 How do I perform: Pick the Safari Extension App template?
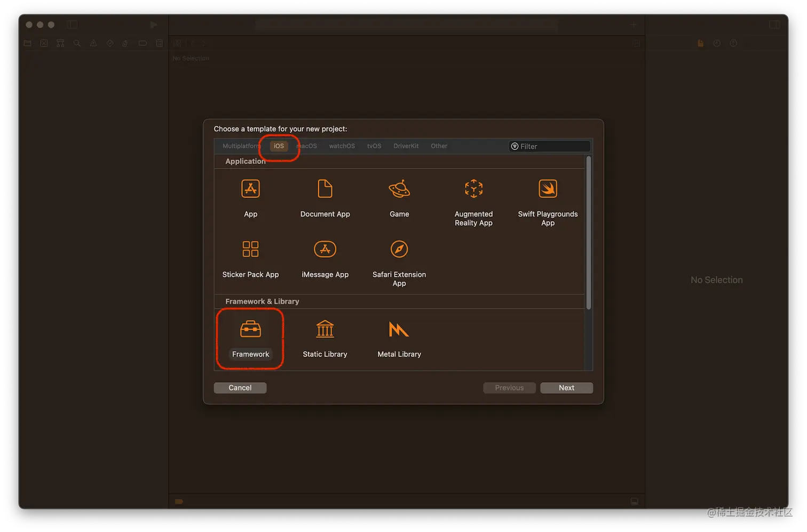click(399, 264)
